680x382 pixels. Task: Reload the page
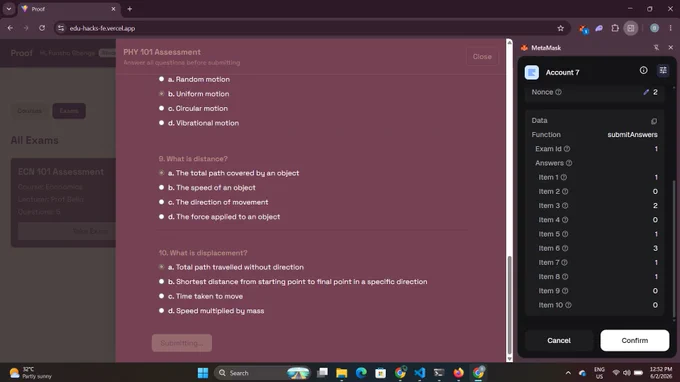click(42, 28)
